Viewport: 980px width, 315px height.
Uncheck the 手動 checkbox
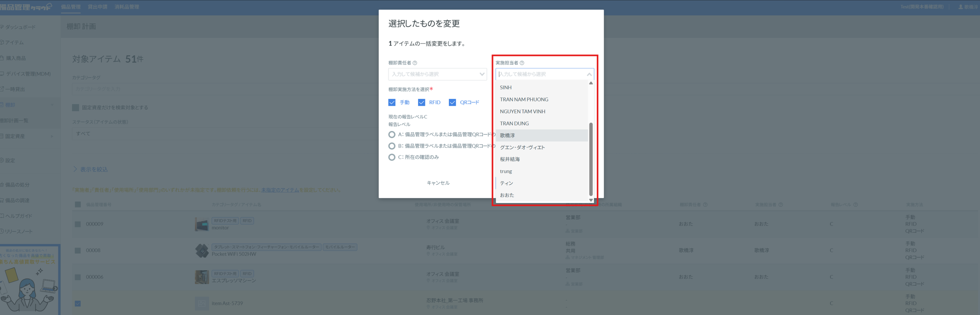pos(392,102)
